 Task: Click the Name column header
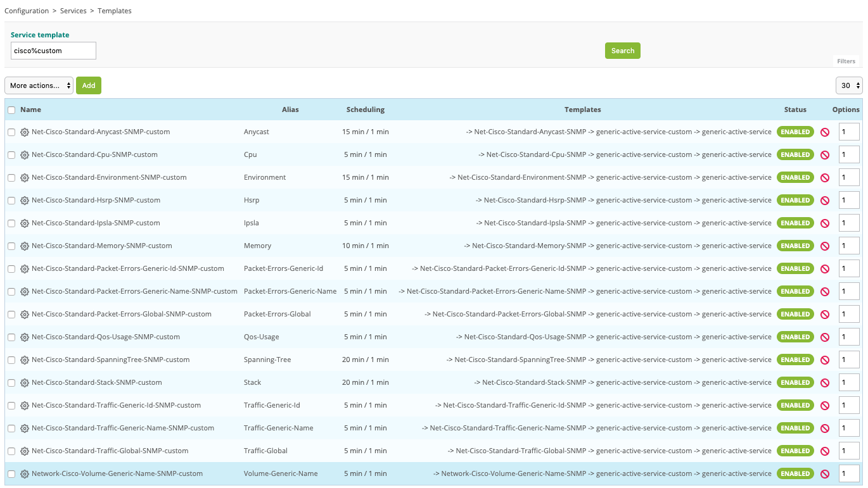pyautogui.click(x=30, y=109)
